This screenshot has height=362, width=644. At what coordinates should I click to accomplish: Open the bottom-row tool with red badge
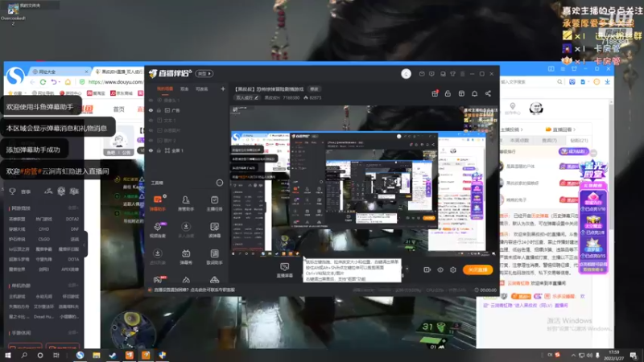coord(158,280)
